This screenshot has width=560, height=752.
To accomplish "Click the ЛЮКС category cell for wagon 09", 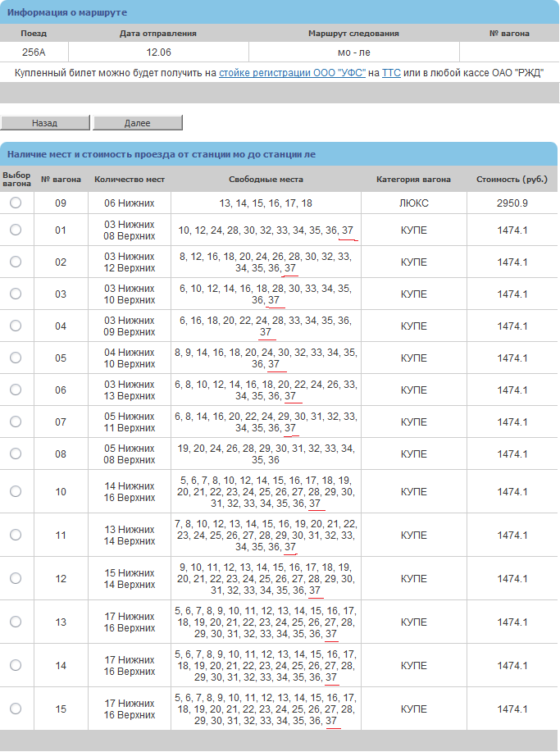I will pos(413,203).
